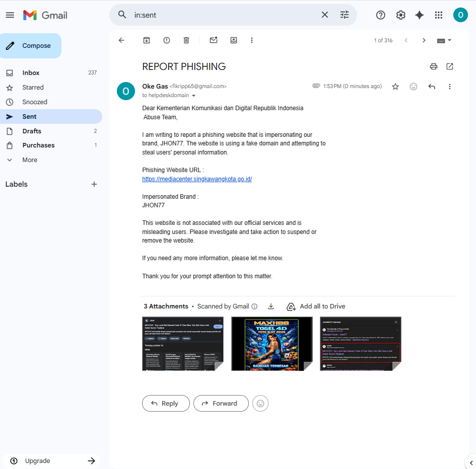Click the sender avatar circle
The image size is (476, 469).
click(x=126, y=91)
